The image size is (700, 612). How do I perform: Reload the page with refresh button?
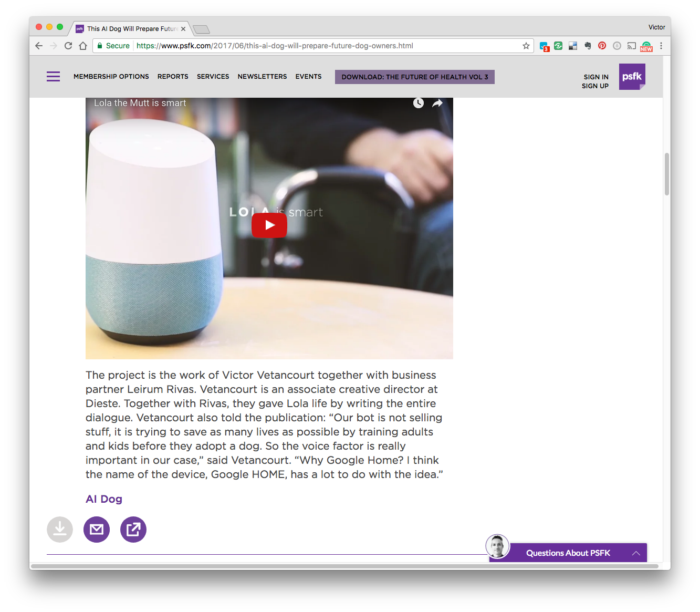(68, 46)
